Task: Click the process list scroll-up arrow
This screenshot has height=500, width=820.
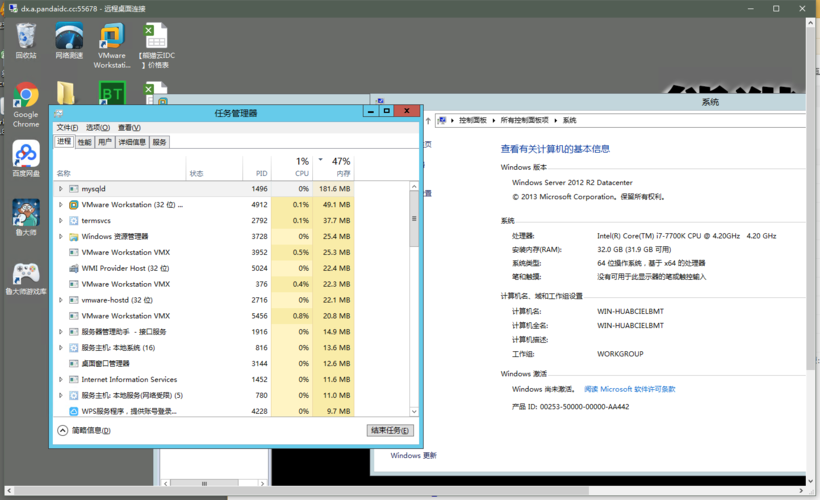Action: [x=414, y=186]
